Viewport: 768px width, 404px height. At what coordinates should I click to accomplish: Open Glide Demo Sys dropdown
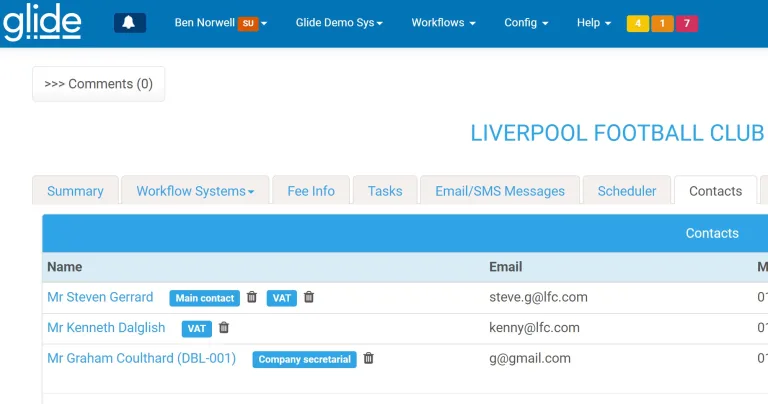[x=339, y=23]
